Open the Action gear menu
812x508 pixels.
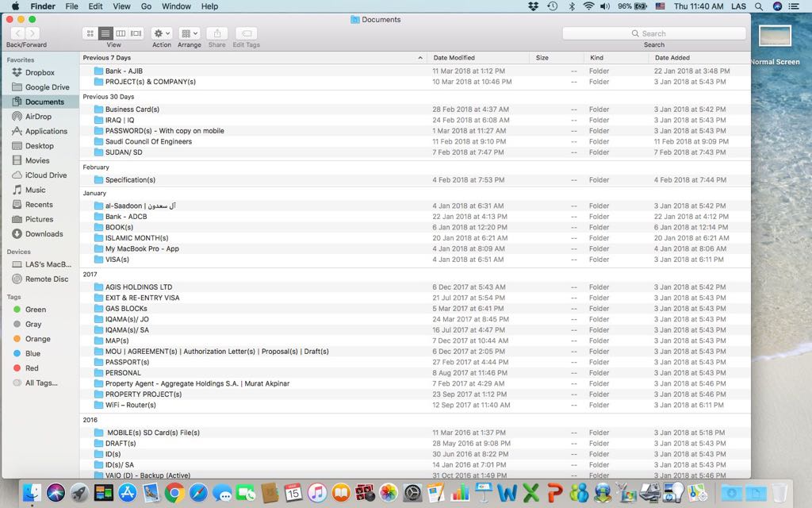coord(162,33)
